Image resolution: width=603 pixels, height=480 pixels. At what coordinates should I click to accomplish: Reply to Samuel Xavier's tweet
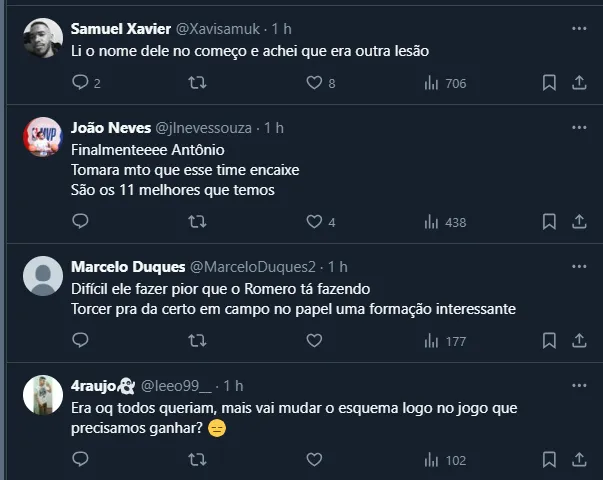(x=81, y=83)
